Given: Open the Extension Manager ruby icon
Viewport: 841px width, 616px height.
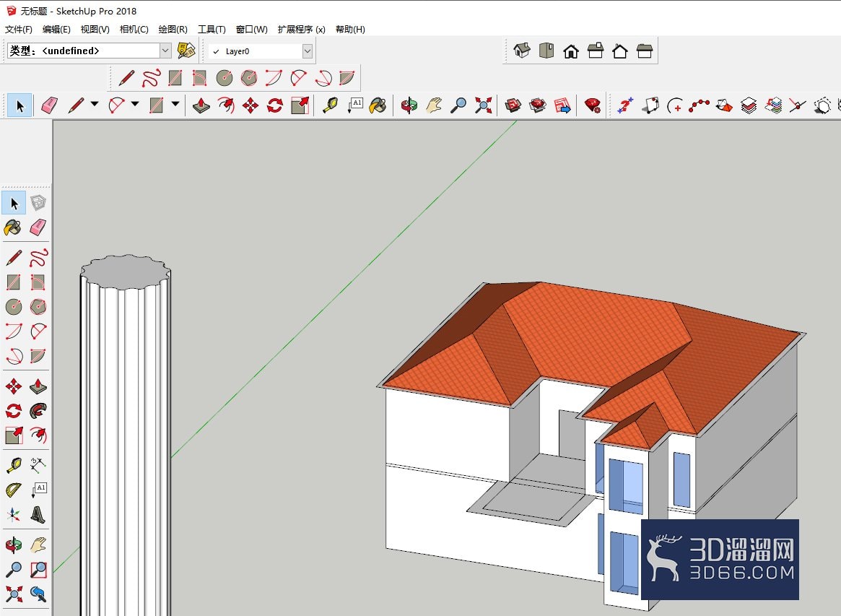Looking at the screenshot, I should point(592,105).
